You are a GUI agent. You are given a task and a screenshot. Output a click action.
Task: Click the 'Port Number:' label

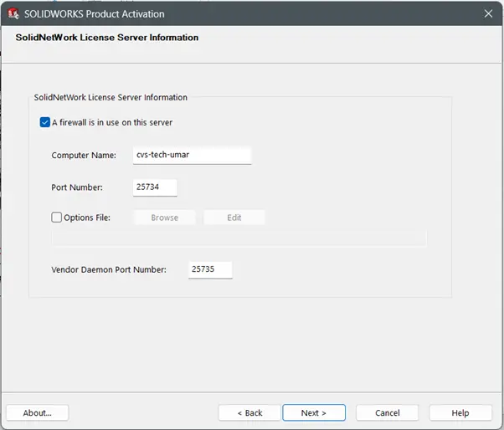coord(77,187)
